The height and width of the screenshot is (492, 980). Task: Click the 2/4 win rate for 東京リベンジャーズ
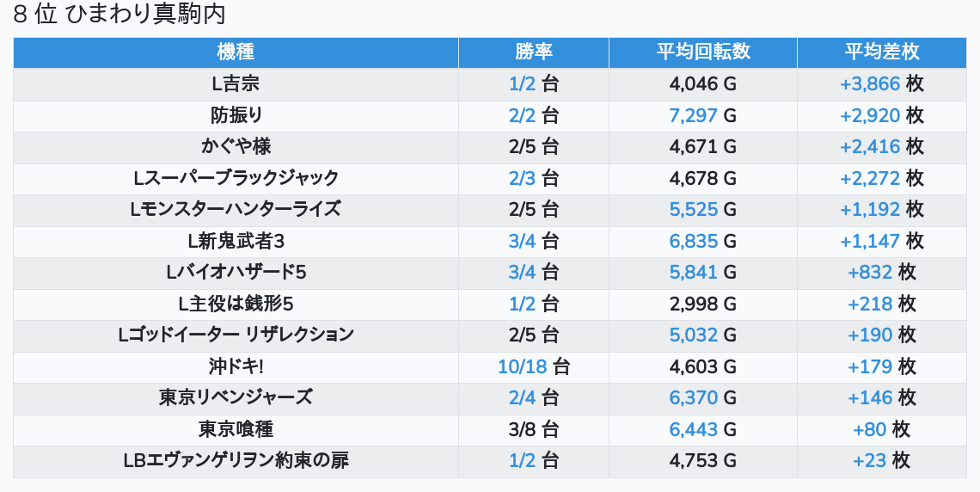522,397
